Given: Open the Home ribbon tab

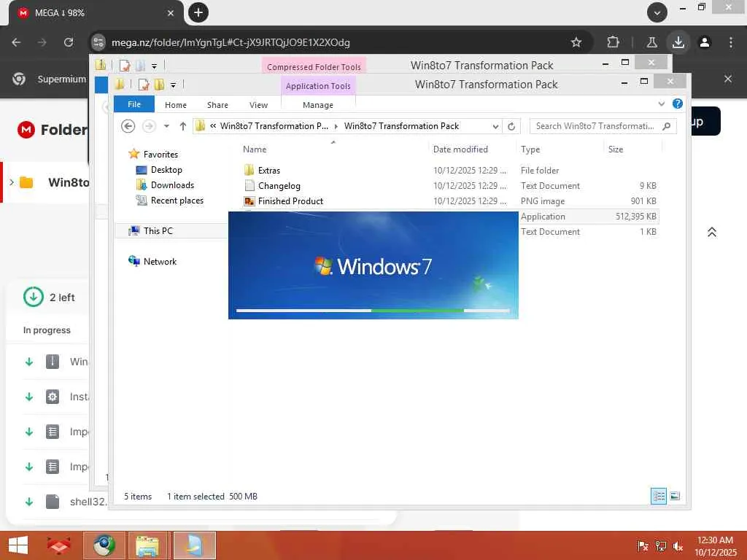Looking at the screenshot, I should click(x=175, y=105).
